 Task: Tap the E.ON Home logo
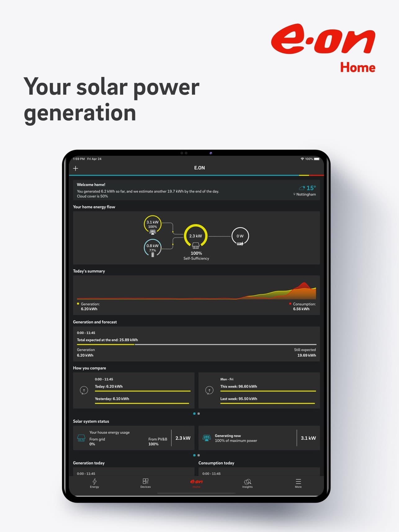point(323,47)
